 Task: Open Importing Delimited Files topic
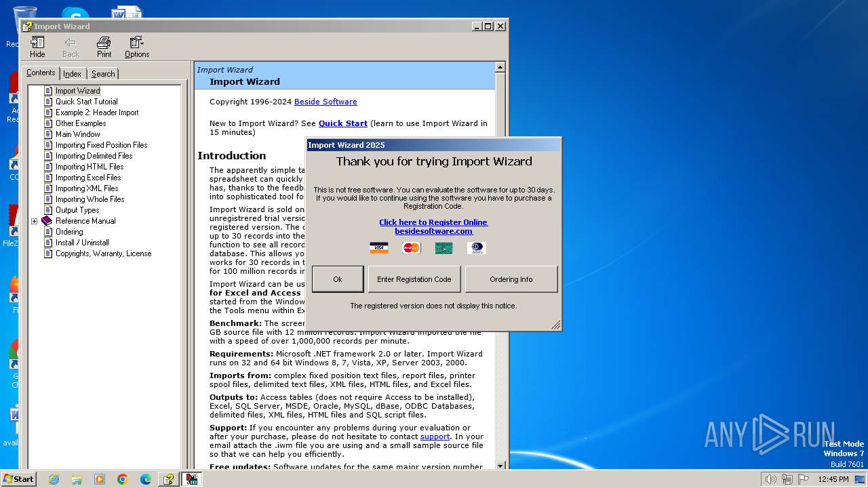point(94,156)
